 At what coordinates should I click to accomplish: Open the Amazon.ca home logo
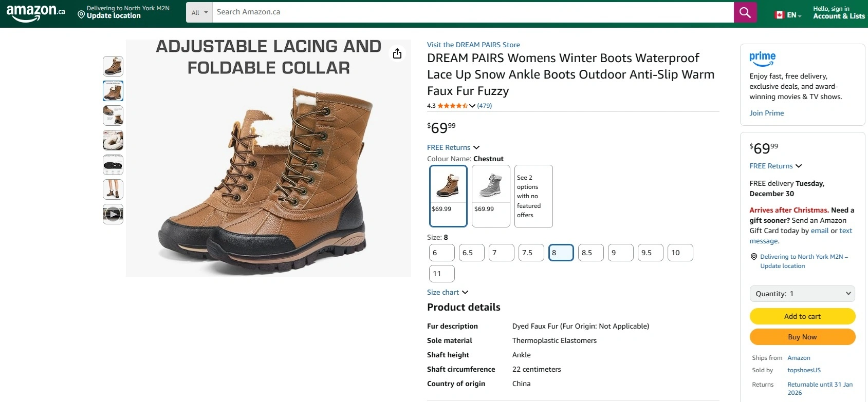35,12
